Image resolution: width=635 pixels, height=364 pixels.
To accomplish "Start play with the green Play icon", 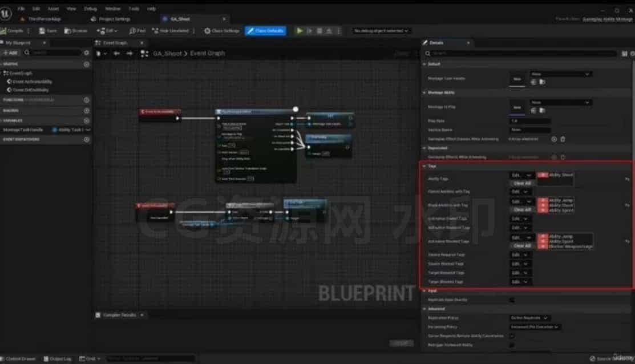I will (x=300, y=31).
